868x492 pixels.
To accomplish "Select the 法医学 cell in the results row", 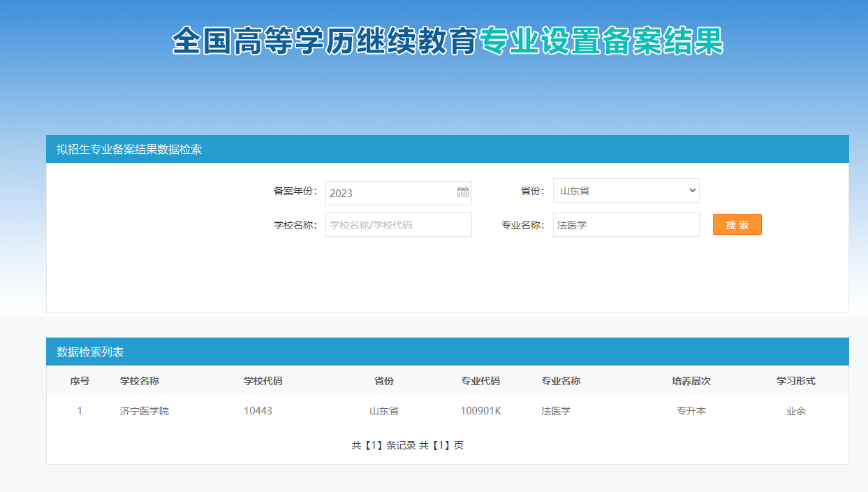I will point(556,411).
